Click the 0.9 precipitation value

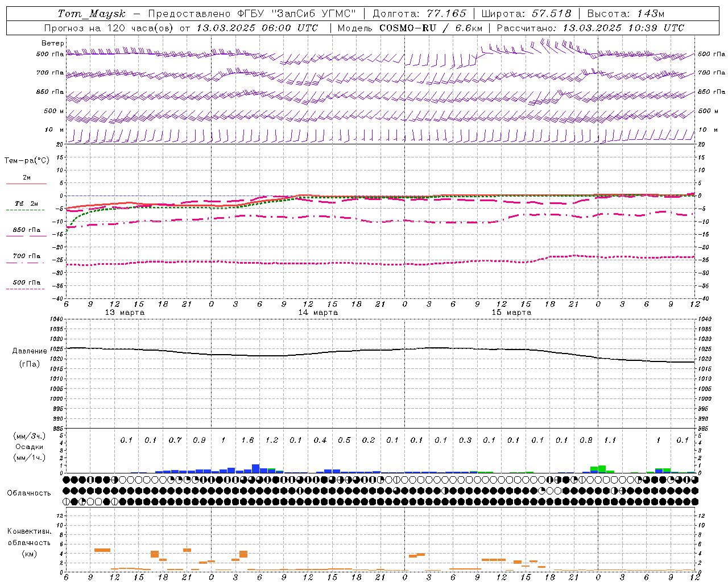click(x=199, y=440)
